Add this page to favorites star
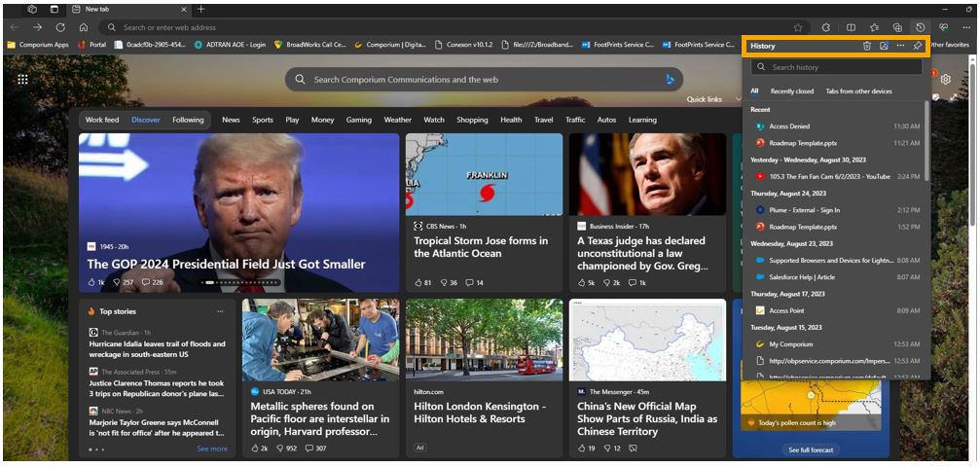This screenshot has width=980, height=467. tap(798, 27)
